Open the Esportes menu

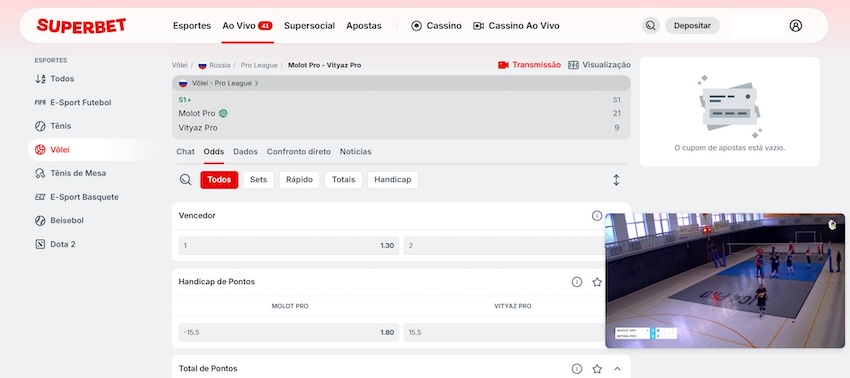click(x=192, y=25)
